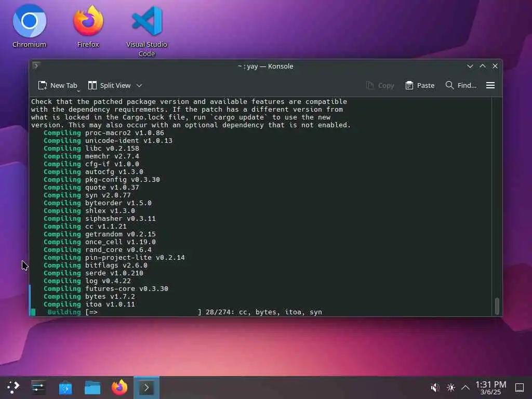Click the muted volume tray icon

pyautogui.click(x=435, y=388)
